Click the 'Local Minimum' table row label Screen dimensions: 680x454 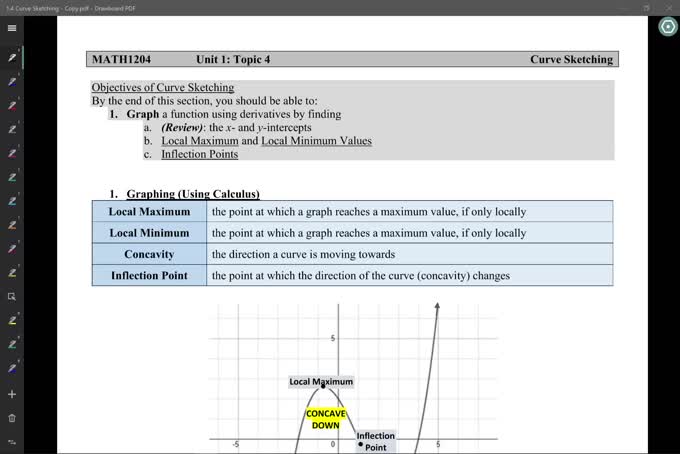tap(149, 233)
